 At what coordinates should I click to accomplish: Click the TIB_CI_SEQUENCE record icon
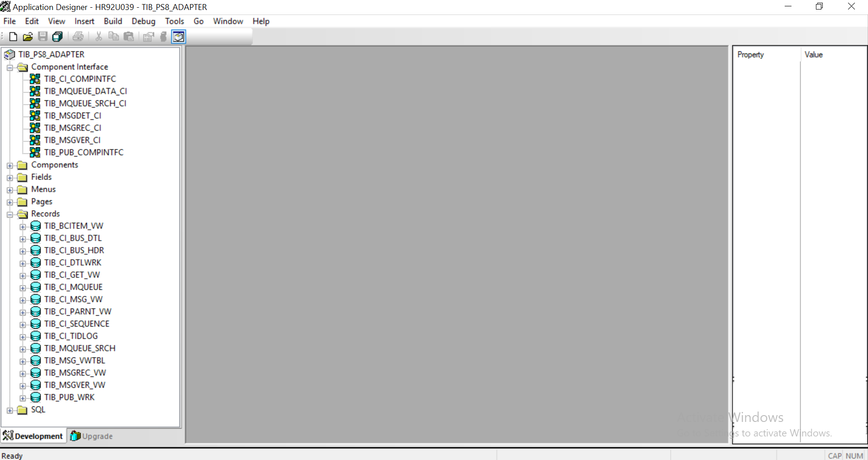pos(35,324)
